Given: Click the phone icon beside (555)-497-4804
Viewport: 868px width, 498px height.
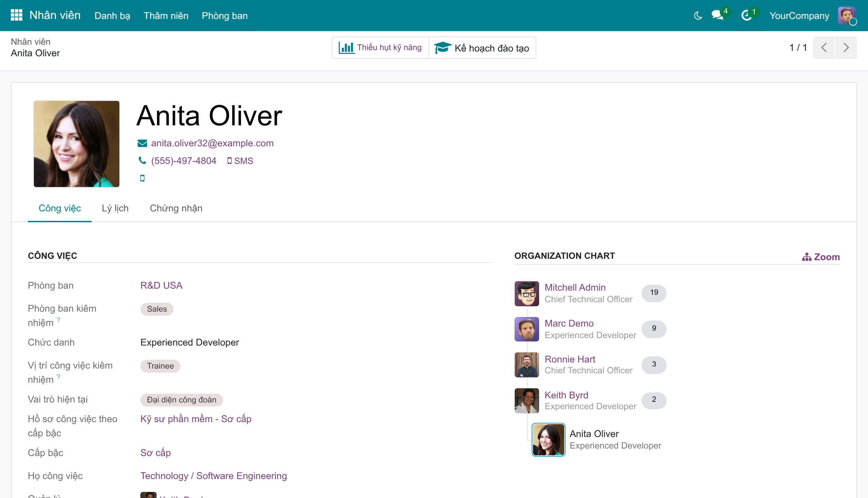Looking at the screenshot, I should click(x=142, y=161).
